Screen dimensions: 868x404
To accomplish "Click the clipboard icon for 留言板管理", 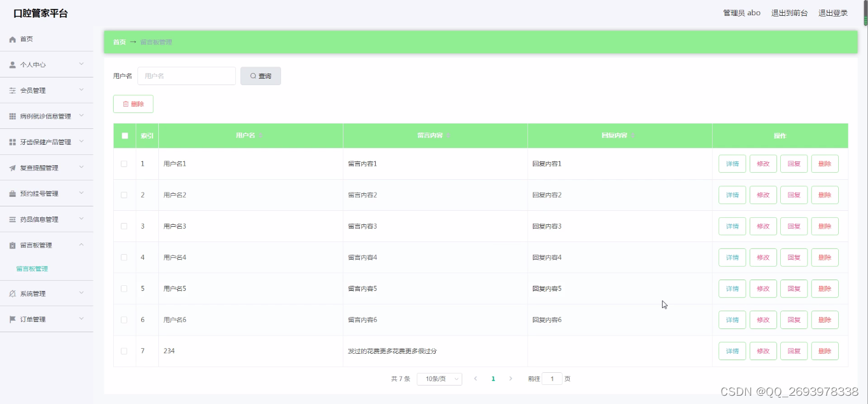I will (x=13, y=245).
